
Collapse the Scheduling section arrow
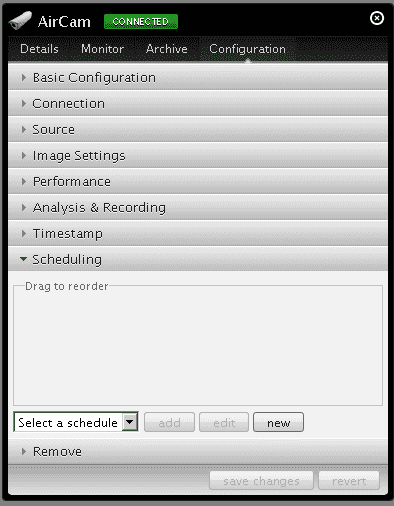pyautogui.click(x=23, y=259)
